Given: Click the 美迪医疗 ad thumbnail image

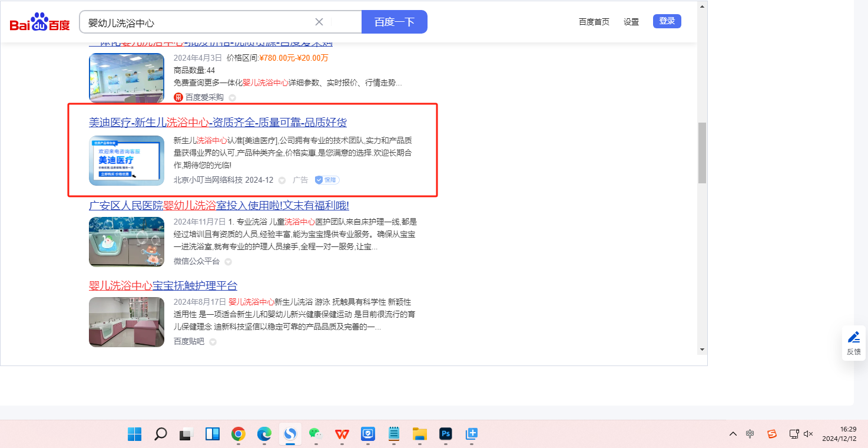Looking at the screenshot, I should tap(127, 160).
